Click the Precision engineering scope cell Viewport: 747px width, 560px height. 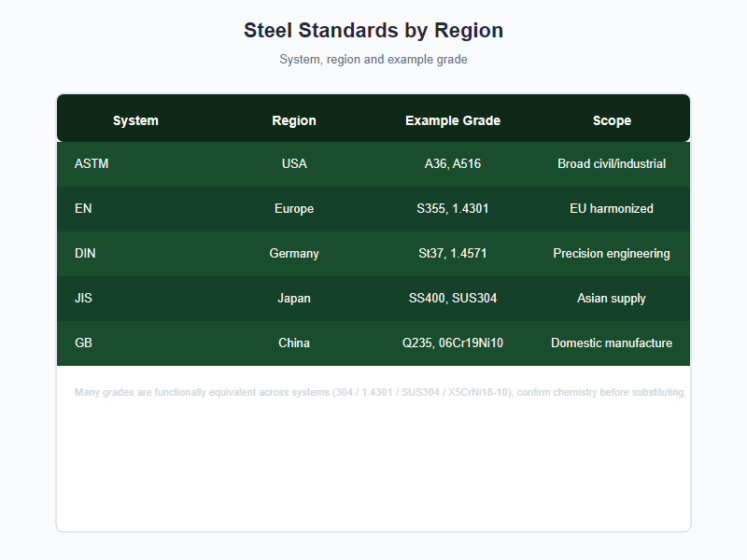click(x=612, y=253)
